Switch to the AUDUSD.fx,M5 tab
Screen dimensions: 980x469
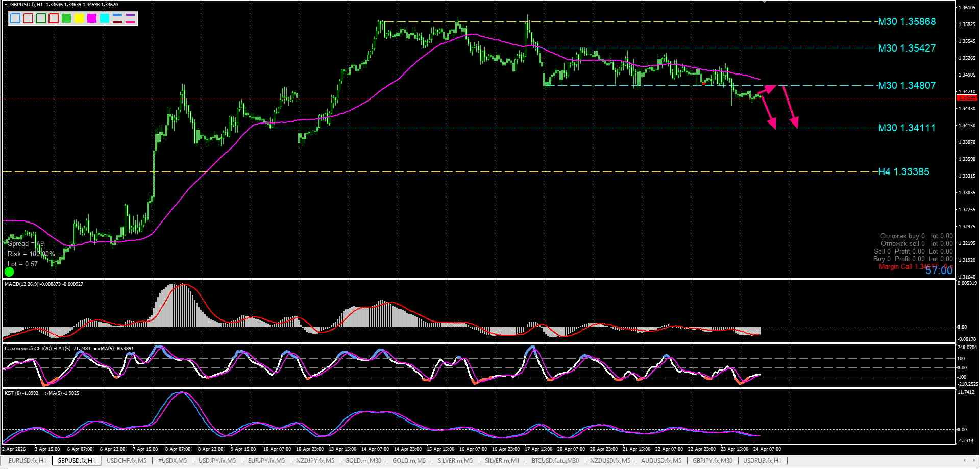pos(661,461)
